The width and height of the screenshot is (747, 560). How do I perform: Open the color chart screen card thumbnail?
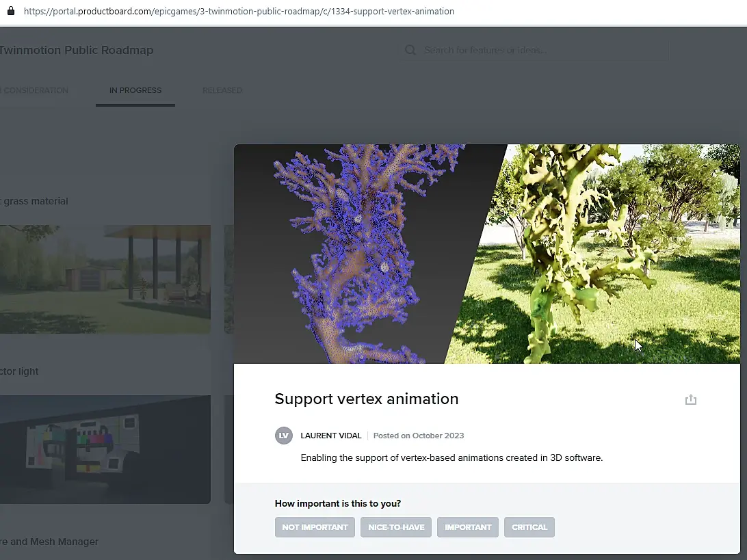pyautogui.click(x=105, y=449)
